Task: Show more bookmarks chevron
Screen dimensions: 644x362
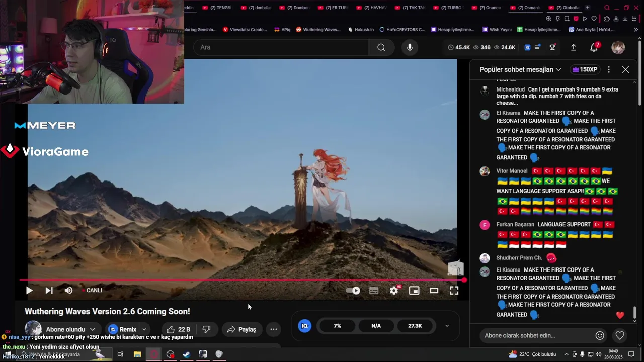Action: [x=636, y=30]
